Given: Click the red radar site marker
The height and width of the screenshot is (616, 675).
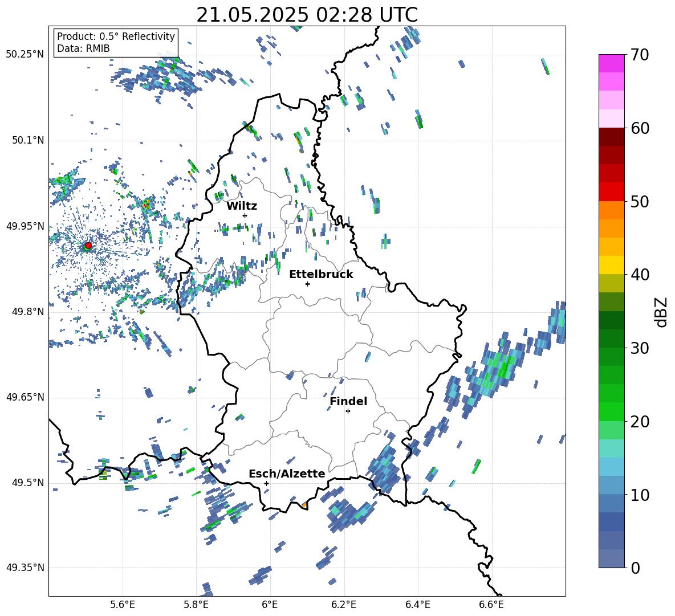Looking at the screenshot, I should (88, 245).
